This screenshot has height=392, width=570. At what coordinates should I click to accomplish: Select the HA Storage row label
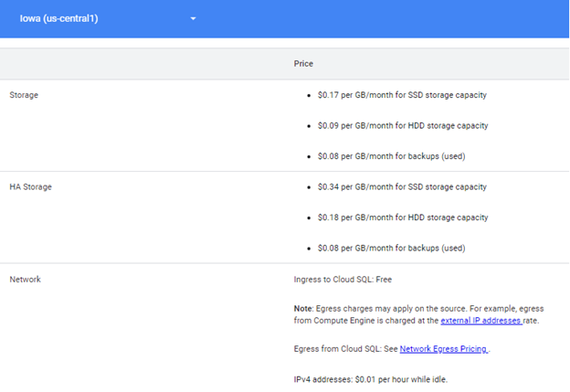[30, 187]
